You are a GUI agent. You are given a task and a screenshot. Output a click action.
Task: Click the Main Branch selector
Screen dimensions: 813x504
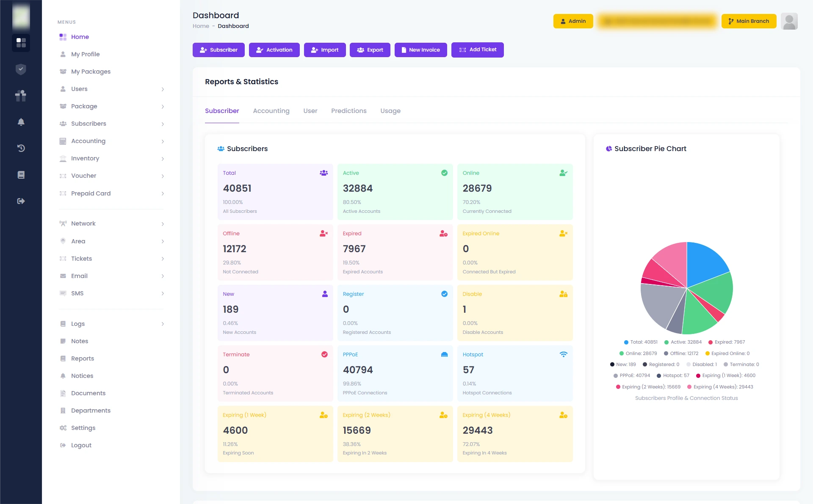749,21
